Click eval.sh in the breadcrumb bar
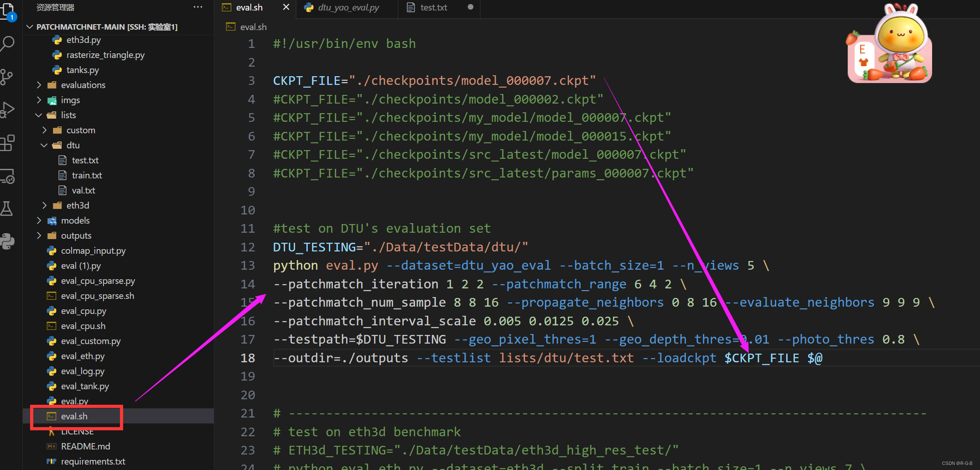980x470 pixels. 253,27
